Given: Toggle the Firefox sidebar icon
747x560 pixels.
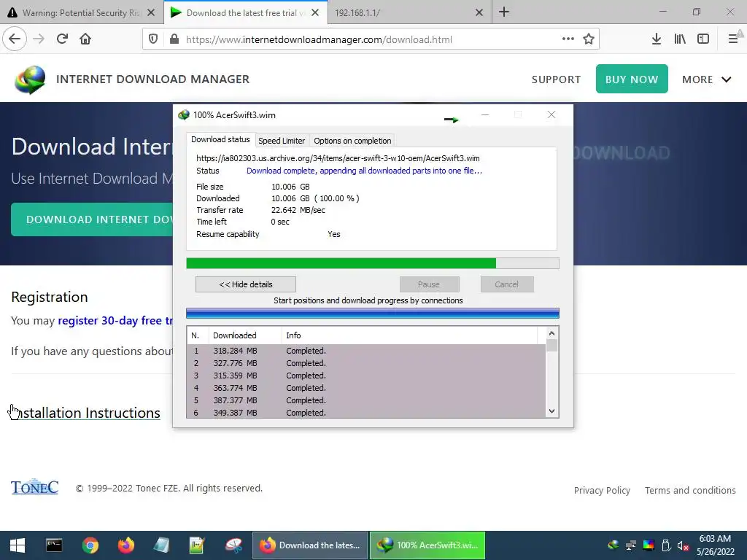Looking at the screenshot, I should click(703, 39).
